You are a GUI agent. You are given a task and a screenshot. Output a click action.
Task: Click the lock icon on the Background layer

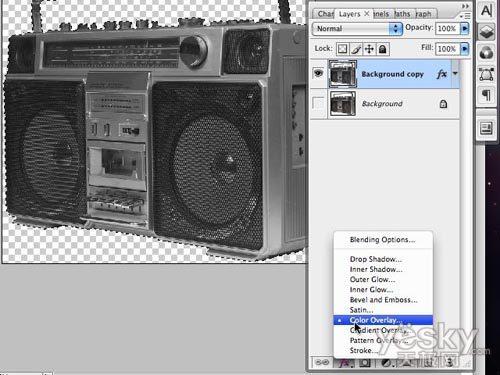pyautogui.click(x=443, y=104)
